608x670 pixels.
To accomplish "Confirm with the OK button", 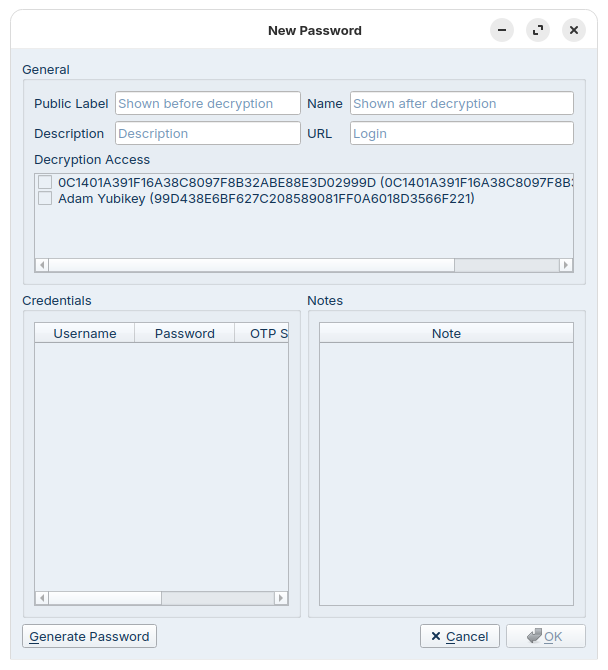I will tap(546, 636).
